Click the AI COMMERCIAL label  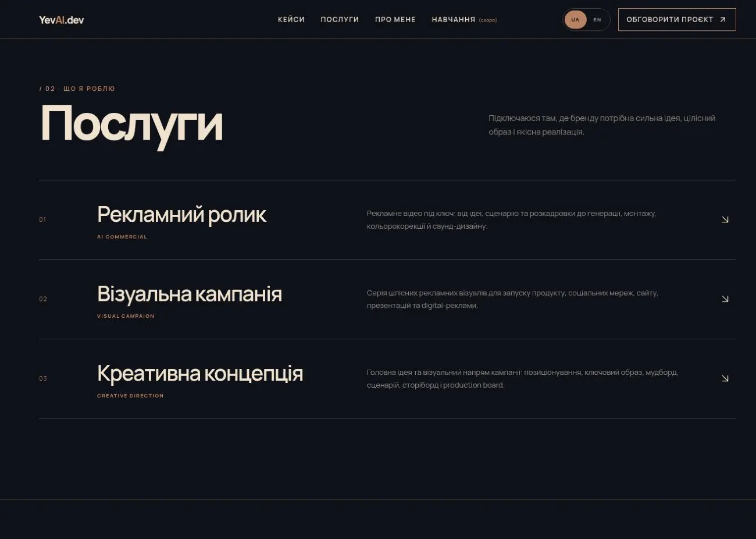click(x=122, y=237)
